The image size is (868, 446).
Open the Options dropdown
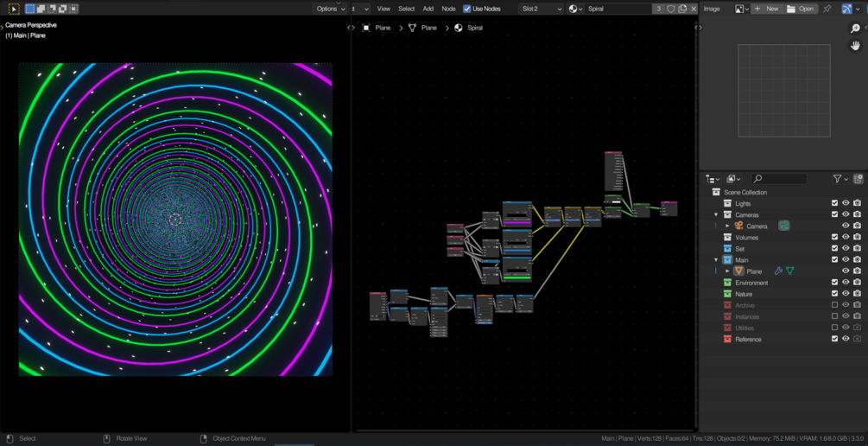pyautogui.click(x=331, y=9)
